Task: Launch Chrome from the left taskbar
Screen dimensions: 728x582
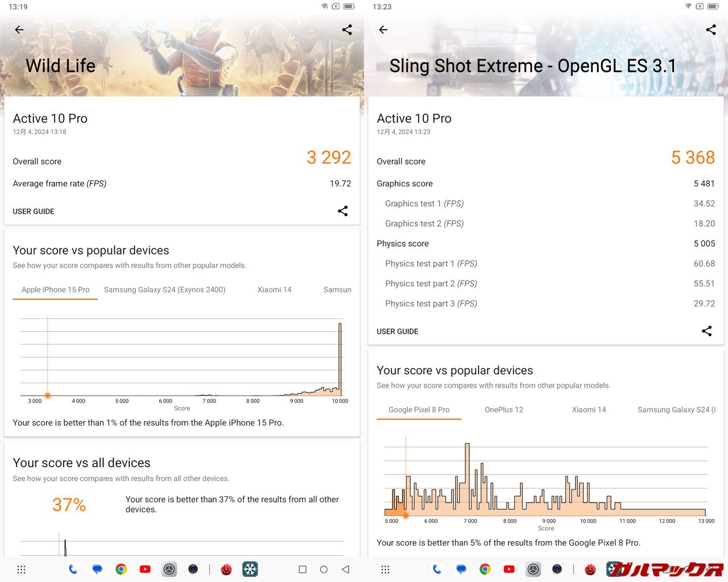Action: click(121, 569)
